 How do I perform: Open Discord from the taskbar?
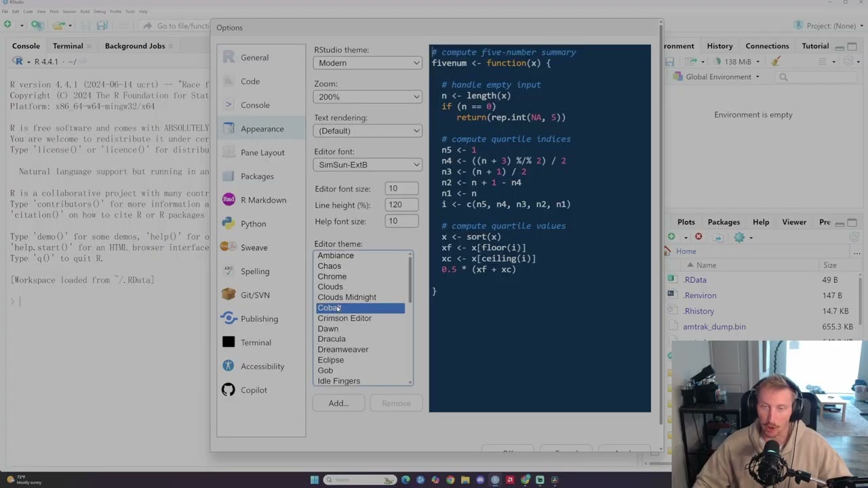click(480, 480)
